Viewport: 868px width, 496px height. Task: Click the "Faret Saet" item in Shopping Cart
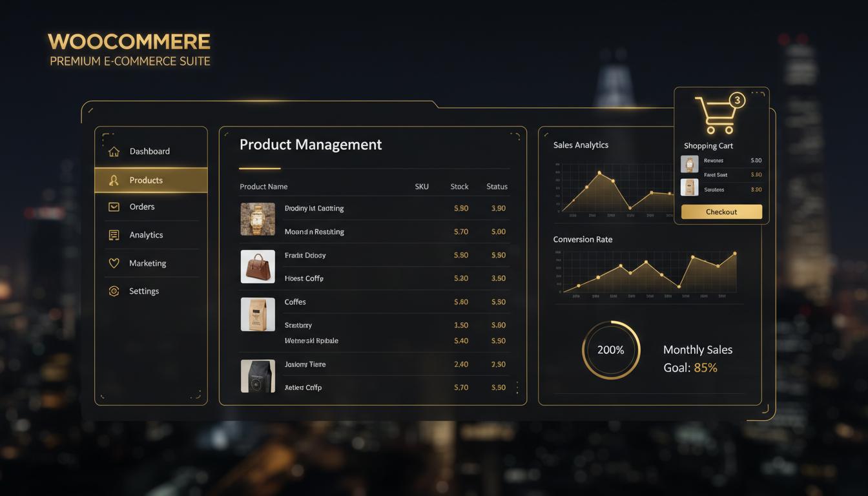[x=716, y=175]
